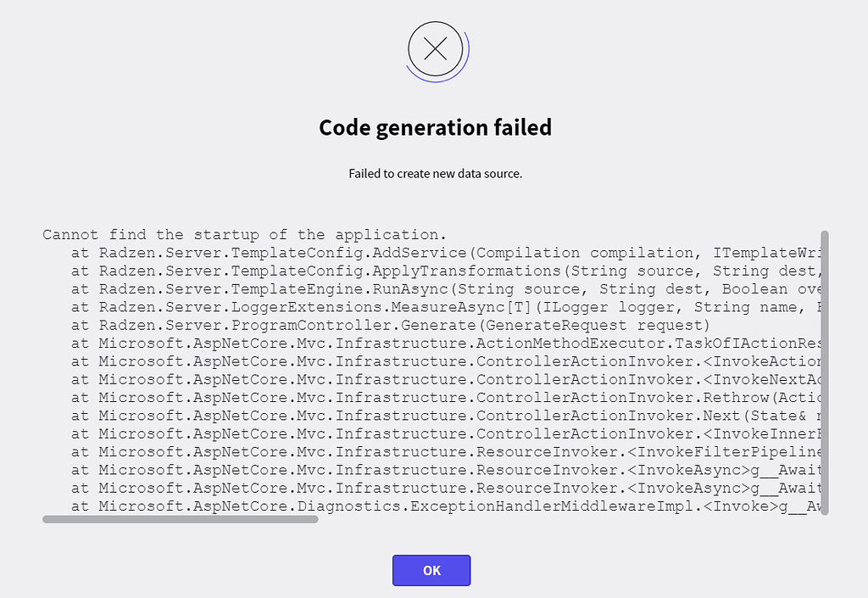Confirm the error with the OK button
This screenshot has height=598, width=868.
click(x=431, y=570)
